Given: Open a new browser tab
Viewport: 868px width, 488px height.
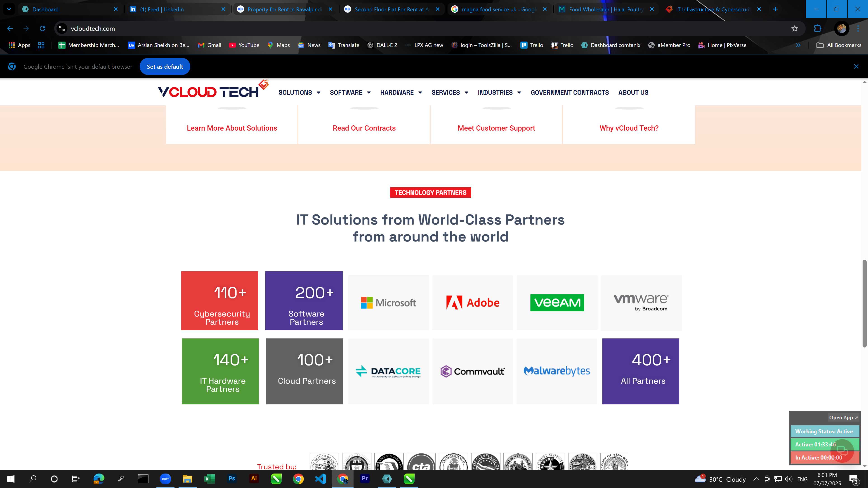Looking at the screenshot, I should pos(775,9).
